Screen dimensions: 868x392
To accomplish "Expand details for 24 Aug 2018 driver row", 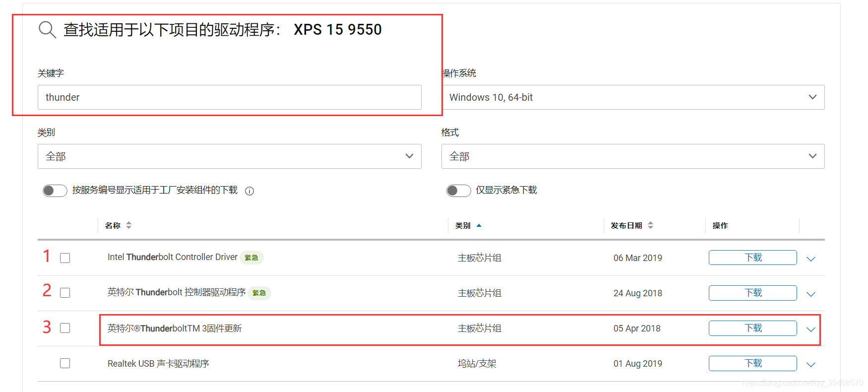I will [x=811, y=294].
